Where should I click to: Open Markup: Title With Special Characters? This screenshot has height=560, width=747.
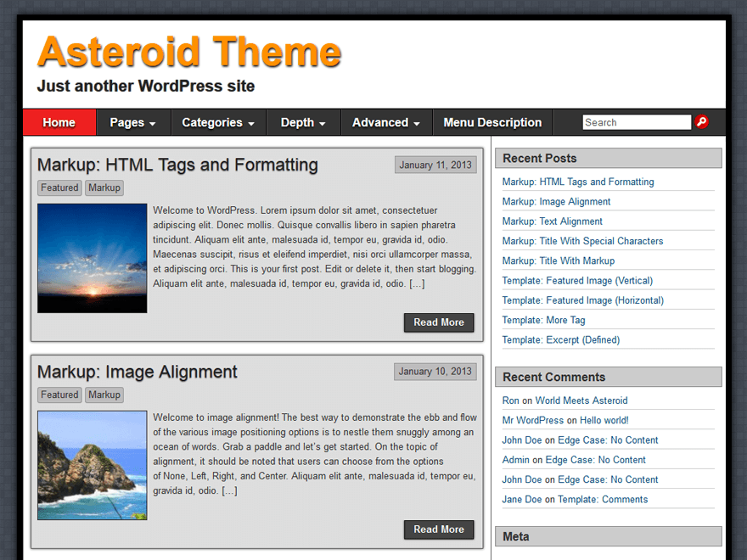(582, 241)
